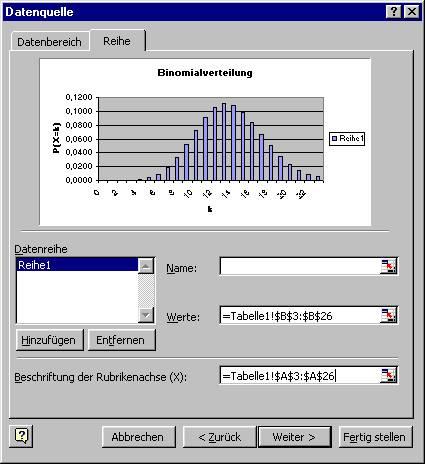Click inside the Name input field

tap(300, 266)
